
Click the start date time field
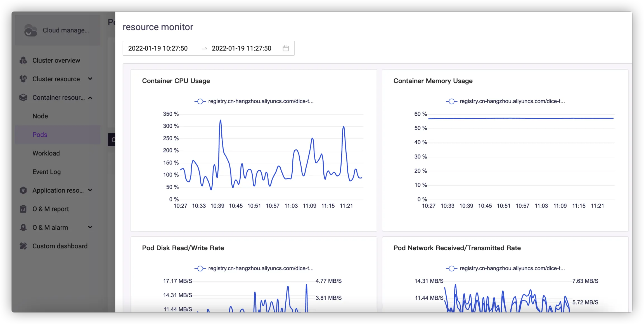pyautogui.click(x=158, y=48)
